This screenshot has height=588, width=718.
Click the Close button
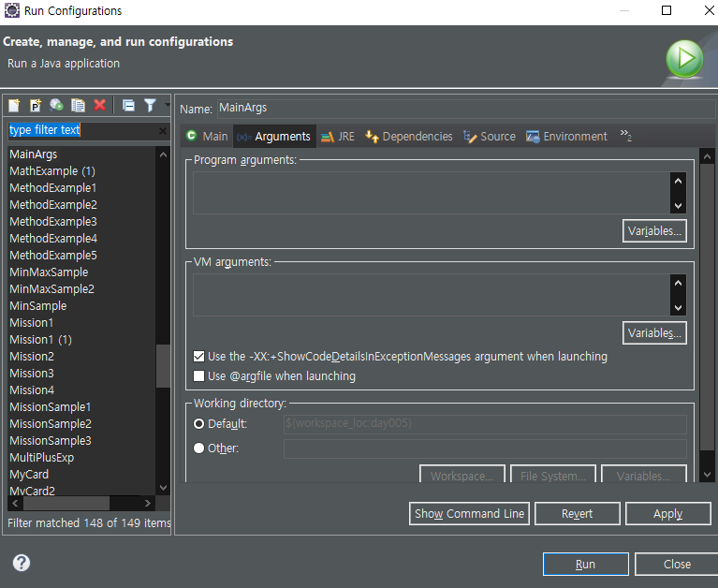(x=677, y=565)
